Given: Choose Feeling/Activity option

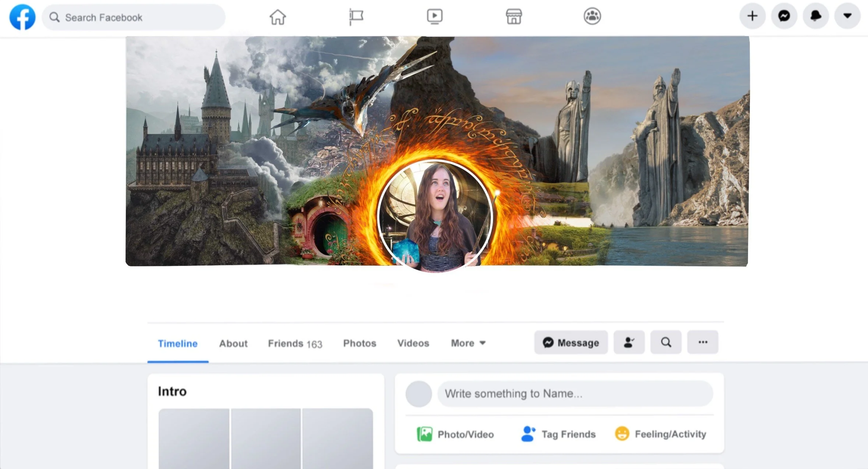Looking at the screenshot, I should (x=661, y=434).
